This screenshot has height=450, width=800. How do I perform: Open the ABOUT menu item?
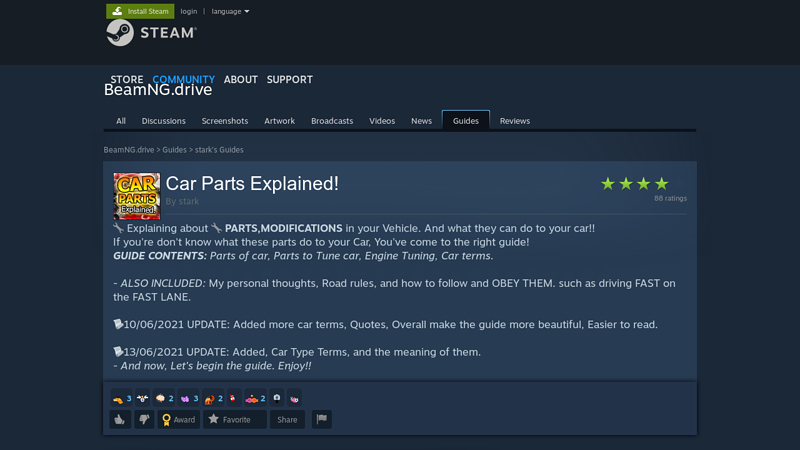click(241, 80)
